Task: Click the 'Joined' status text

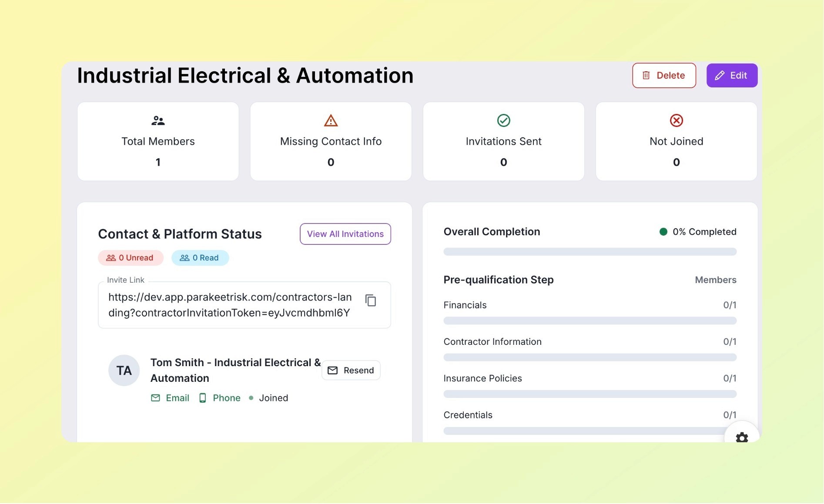Action: point(274,398)
